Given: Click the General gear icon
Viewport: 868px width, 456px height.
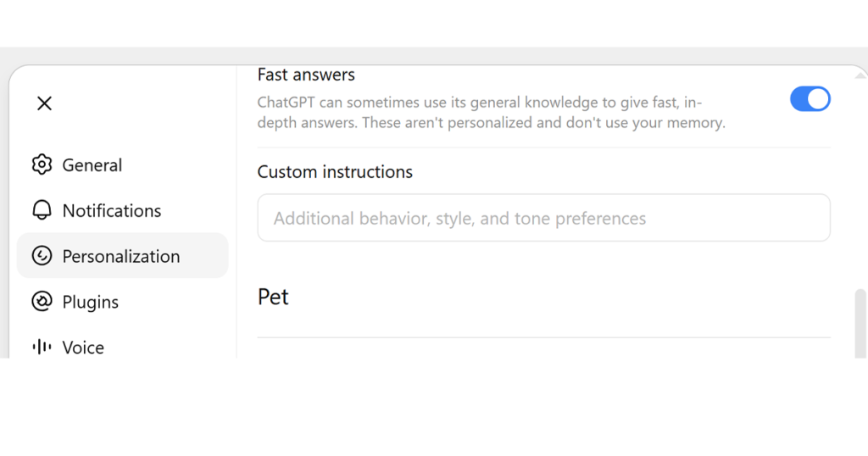Looking at the screenshot, I should click(42, 164).
